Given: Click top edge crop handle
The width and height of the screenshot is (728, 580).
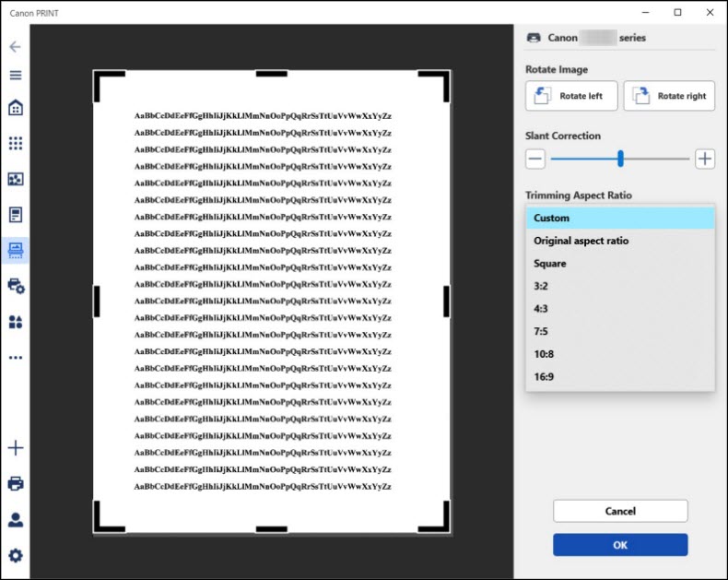Looking at the screenshot, I should 272,74.
